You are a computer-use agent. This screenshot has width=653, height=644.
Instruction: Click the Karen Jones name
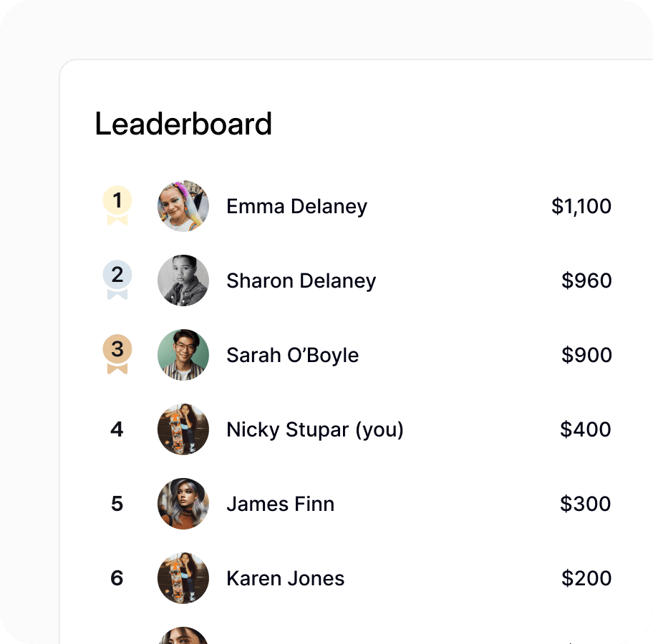pyautogui.click(x=285, y=579)
